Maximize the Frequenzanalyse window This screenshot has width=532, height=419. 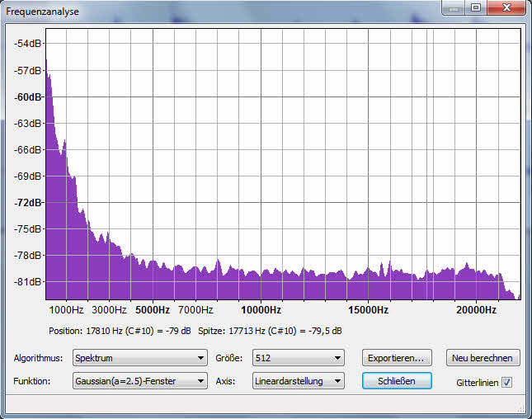[x=476, y=7]
